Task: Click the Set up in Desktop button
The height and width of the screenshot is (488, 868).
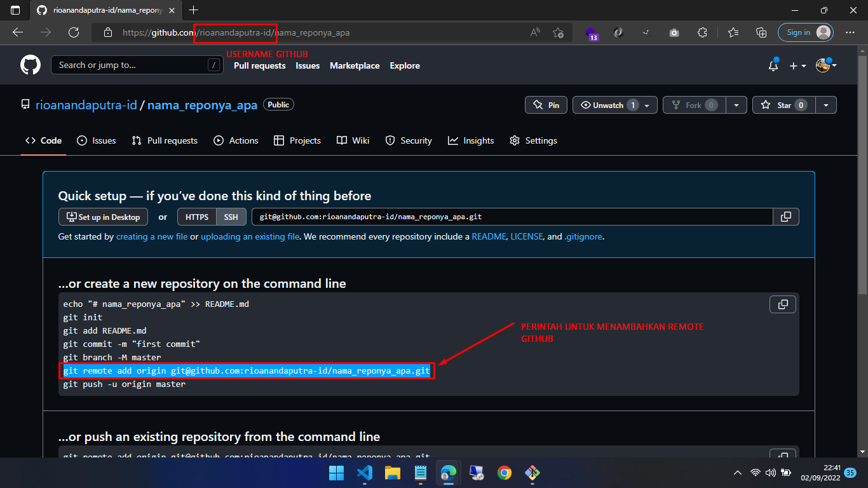Action: [103, 217]
